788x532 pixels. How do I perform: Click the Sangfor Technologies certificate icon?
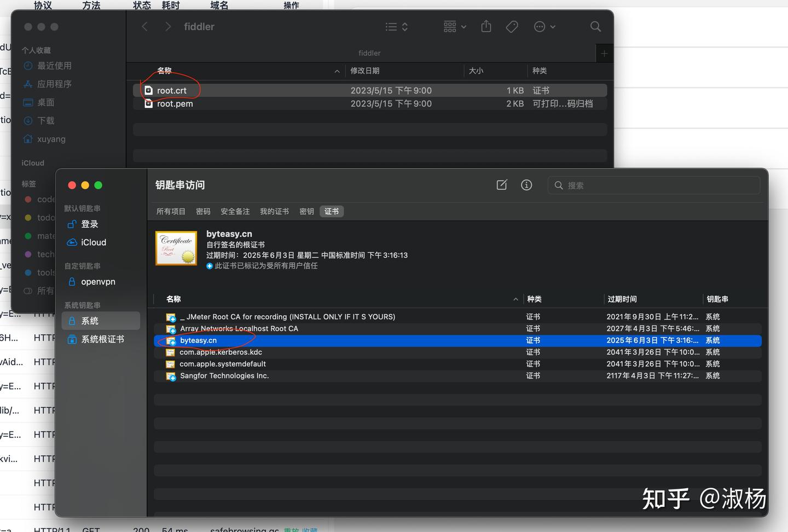coord(171,376)
